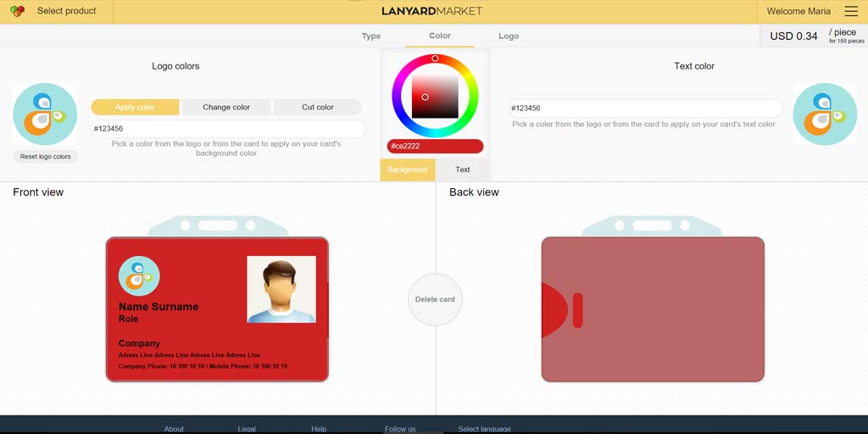Expand the Select language footer option
The image size is (868, 434).
point(484,429)
